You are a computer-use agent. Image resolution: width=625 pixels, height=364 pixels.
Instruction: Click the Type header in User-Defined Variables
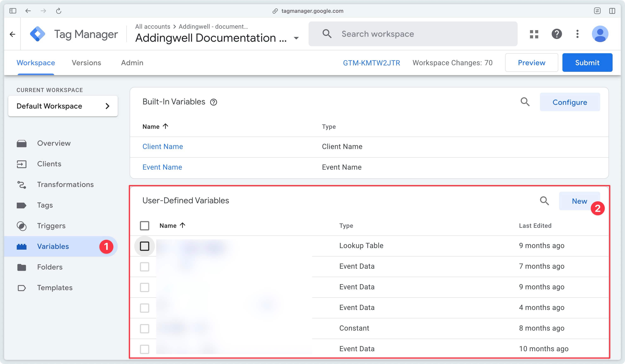[346, 226]
